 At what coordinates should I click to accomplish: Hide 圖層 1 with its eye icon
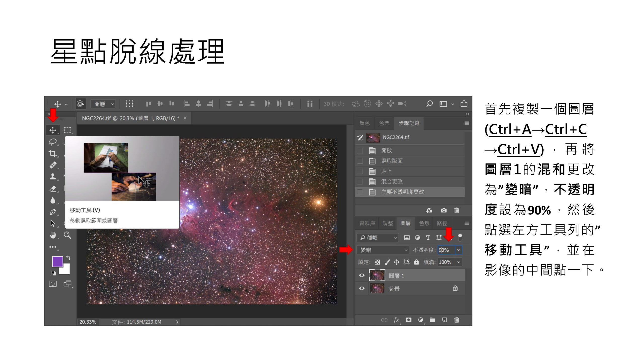[x=362, y=275]
